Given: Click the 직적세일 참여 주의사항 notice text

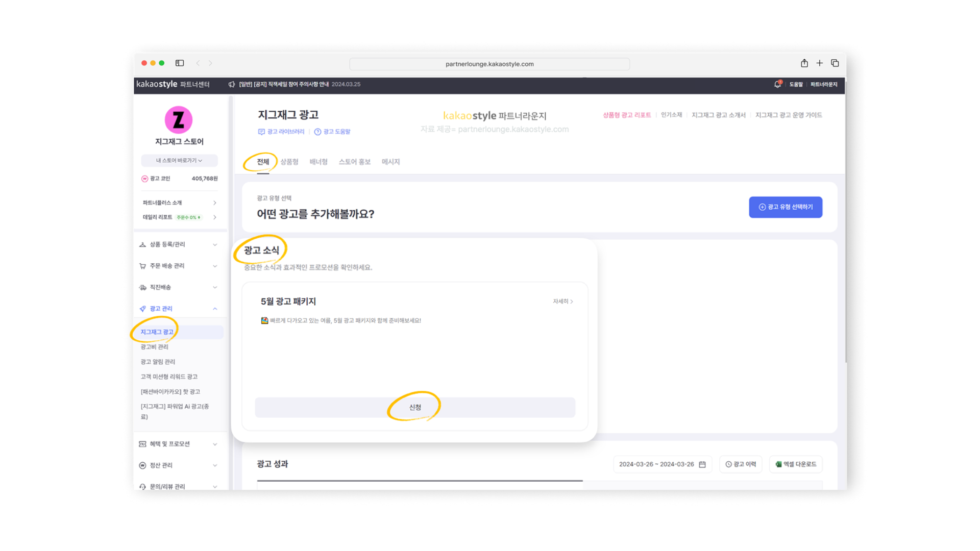Looking at the screenshot, I should tap(284, 84).
